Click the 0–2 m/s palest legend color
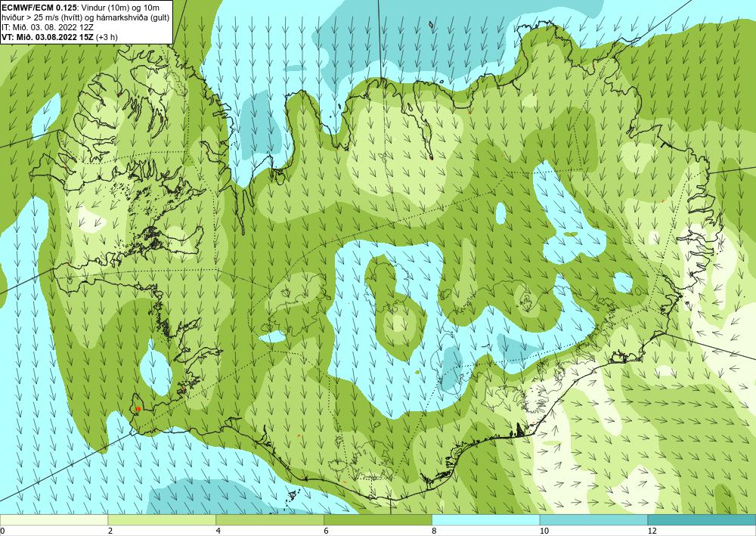This screenshot has height=536, width=756. point(54,519)
